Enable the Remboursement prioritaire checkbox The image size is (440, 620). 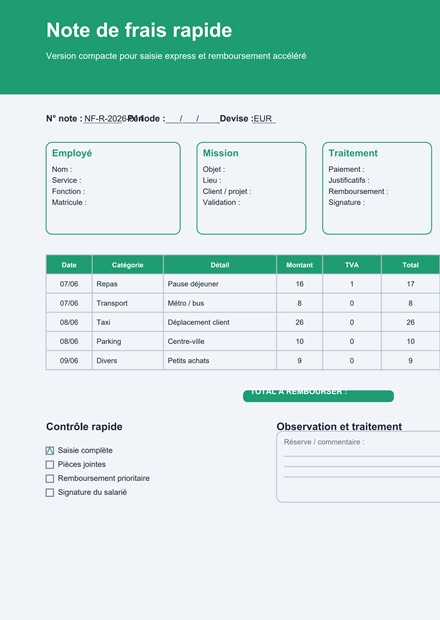click(x=50, y=478)
